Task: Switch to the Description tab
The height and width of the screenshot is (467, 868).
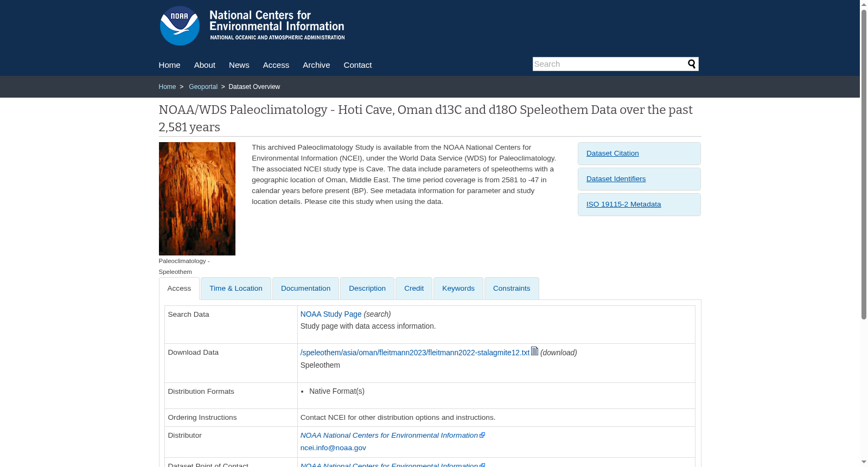Action: pyautogui.click(x=367, y=289)
